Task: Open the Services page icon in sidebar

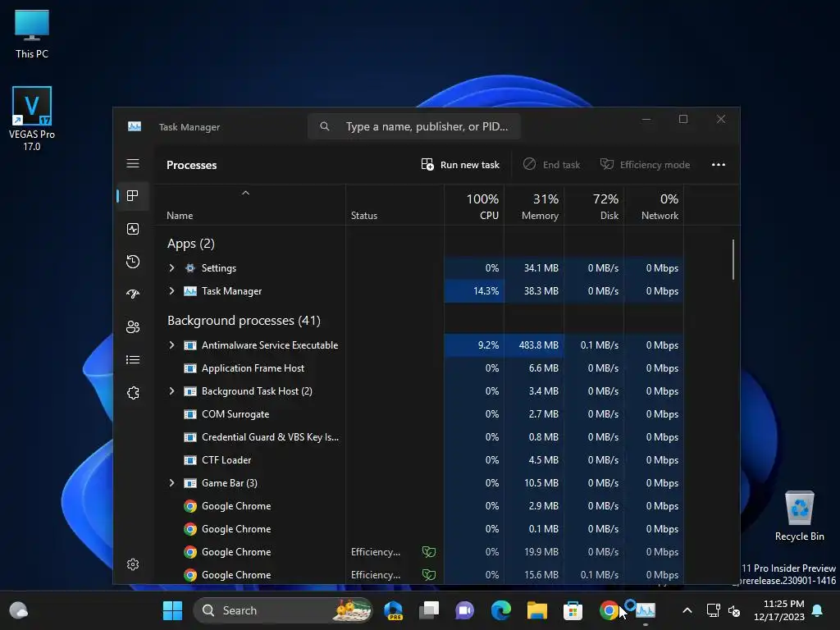Action: pyautogui.click(x=133, y=393)
